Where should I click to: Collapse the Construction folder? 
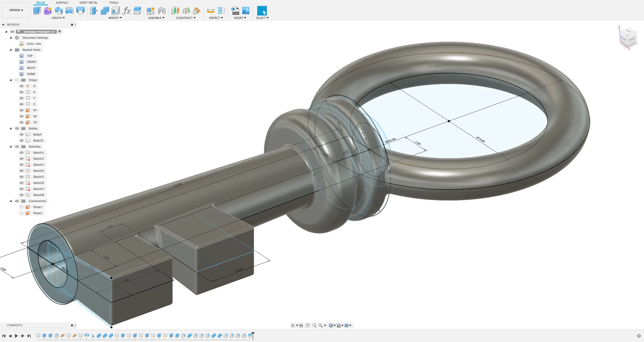click(11, 201)
